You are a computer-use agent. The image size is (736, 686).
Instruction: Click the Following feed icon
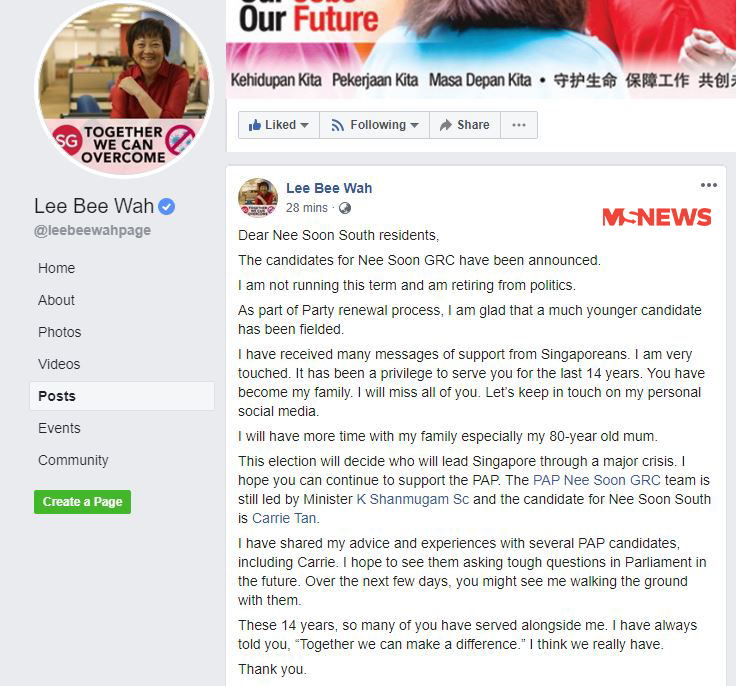pos(337,125)
